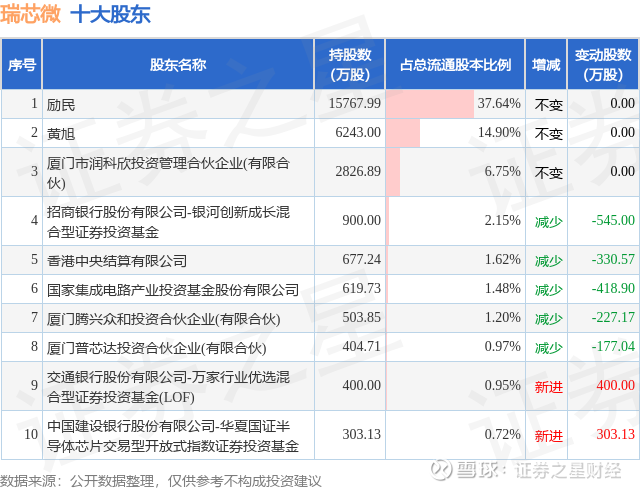Click the 十大股东 heading
The image size is (640, 490).
tap(111, 14)
